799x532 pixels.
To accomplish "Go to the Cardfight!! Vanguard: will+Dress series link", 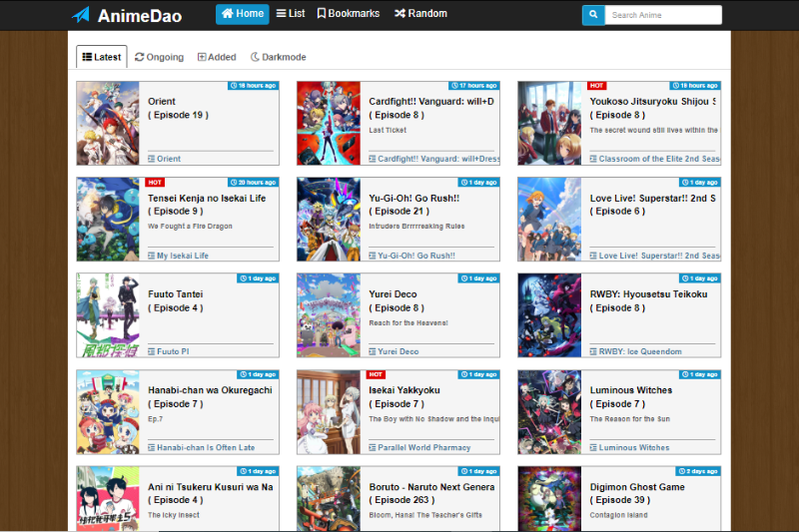I will point(434,159).
